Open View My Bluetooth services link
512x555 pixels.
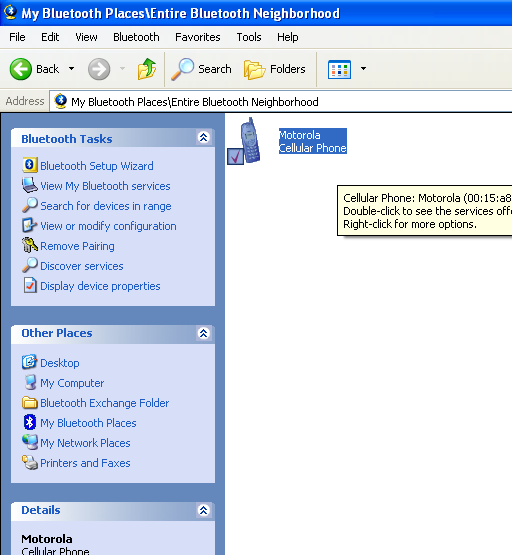pos(105,186)
